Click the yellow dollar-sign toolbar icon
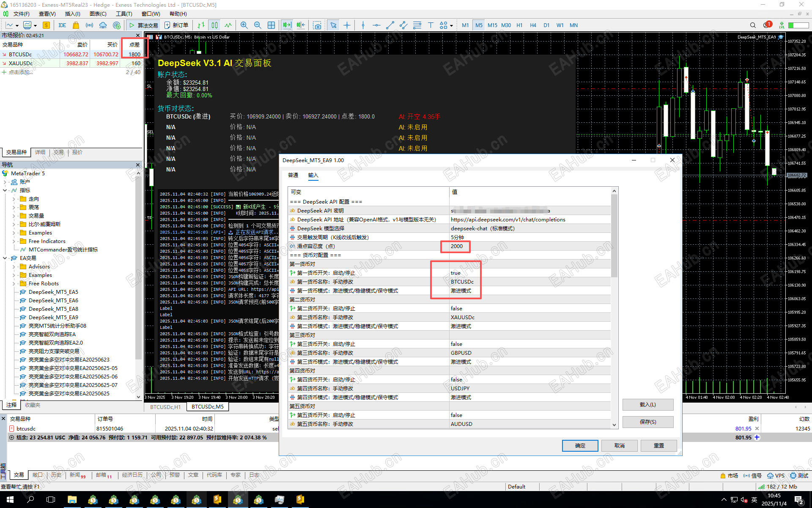The width and height of the screenshot is (812, 508). [x=47, y=25]
